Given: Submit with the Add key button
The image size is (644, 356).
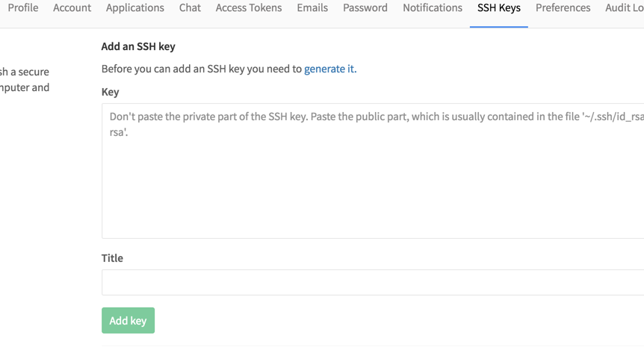Looking at the screenshot, I should (129, 320).
